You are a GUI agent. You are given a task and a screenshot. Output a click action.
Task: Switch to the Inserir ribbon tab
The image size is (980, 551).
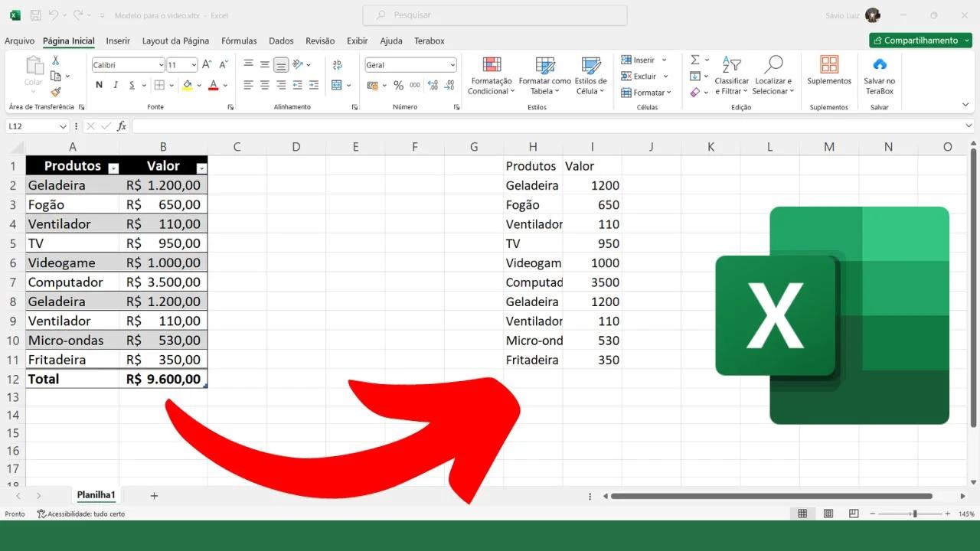(118, 41)
